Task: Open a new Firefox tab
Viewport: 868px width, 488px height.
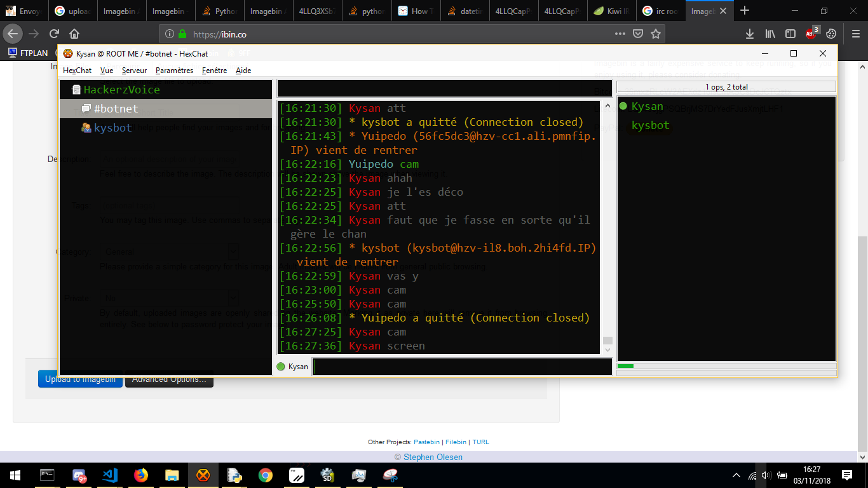Action: [745, 10]
